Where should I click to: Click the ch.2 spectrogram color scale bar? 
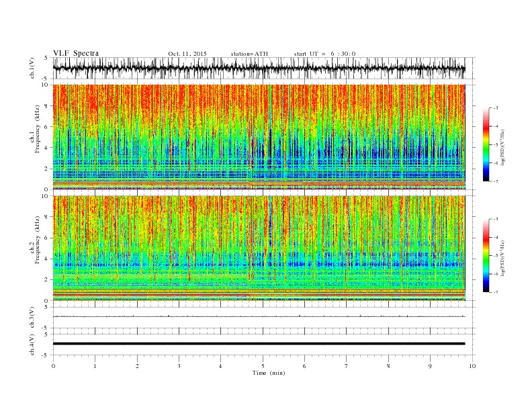coord(486,255)
